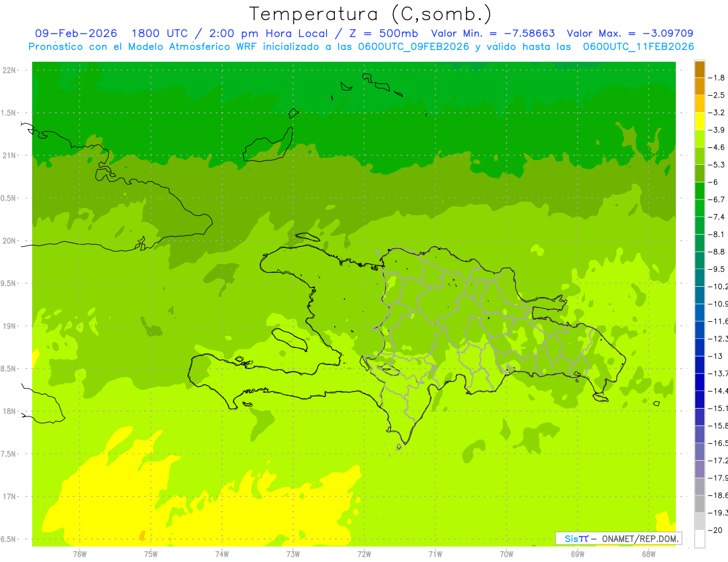Click the '71W' longitude label
The width and height of the screenshot is (728, 562).
click(435, 554)
